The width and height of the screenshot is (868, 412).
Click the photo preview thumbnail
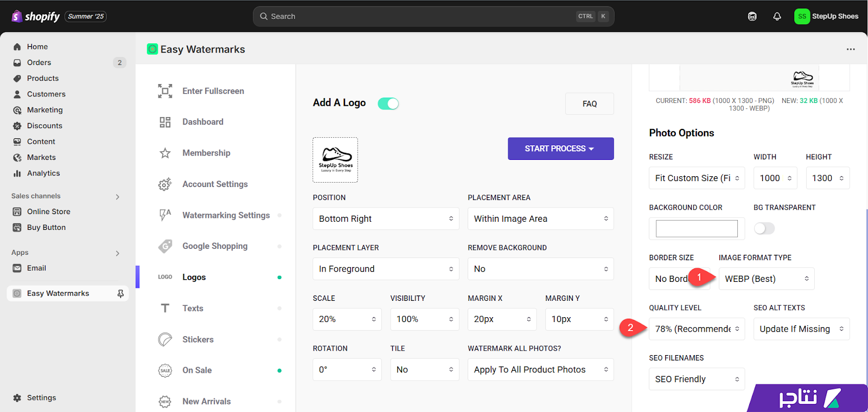pos(749,78)
